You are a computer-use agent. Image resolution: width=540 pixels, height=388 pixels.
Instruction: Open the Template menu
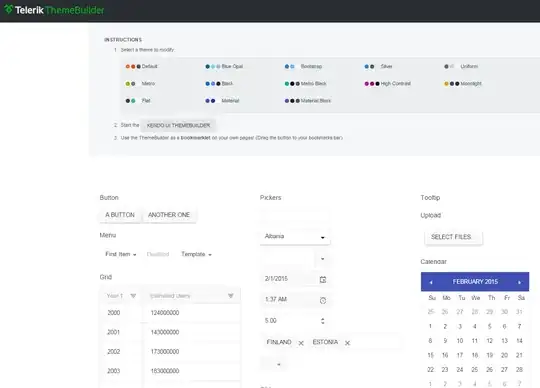click(x=196, y=254)
